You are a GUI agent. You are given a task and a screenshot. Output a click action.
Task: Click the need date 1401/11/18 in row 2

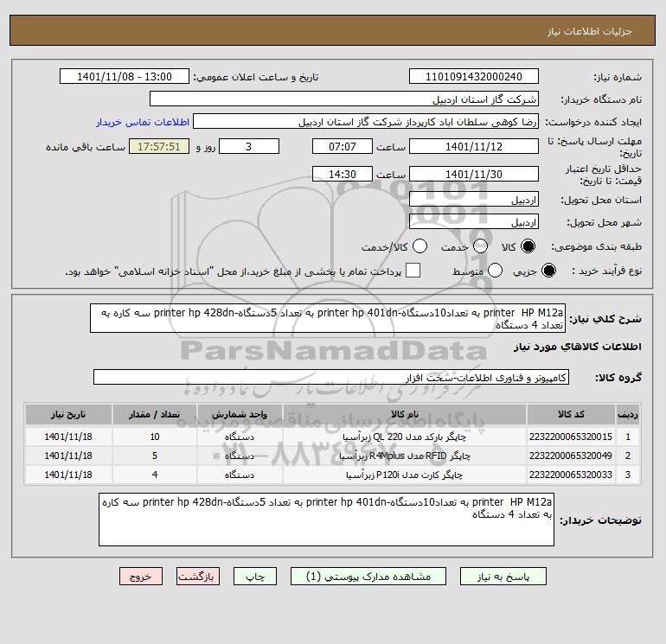(68, 456)
